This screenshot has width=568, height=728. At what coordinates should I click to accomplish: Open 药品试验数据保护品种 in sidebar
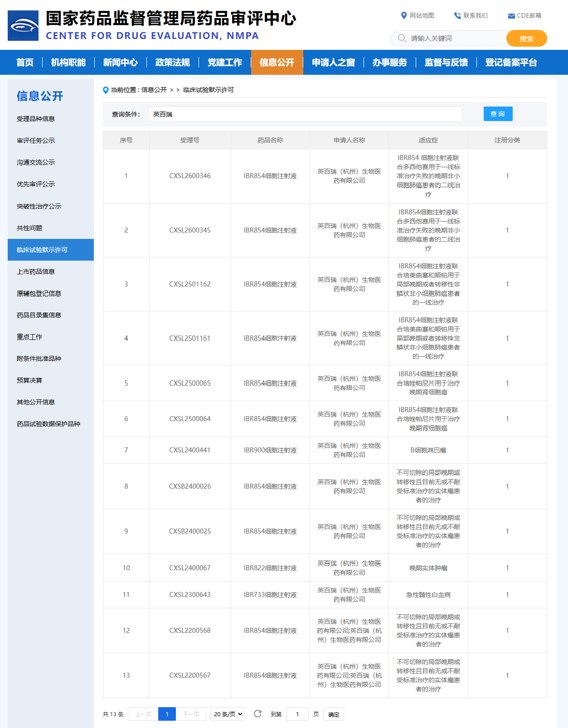(49, 424)
